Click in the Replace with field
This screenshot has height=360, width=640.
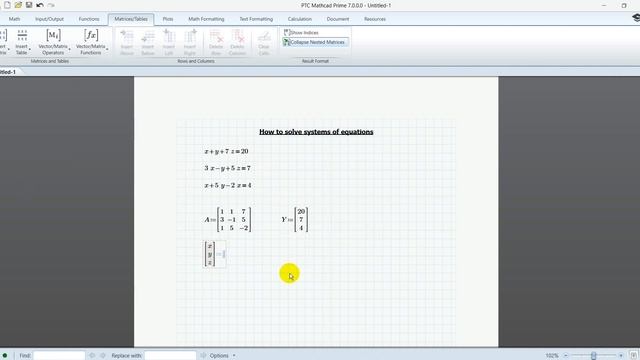point(170,356)
